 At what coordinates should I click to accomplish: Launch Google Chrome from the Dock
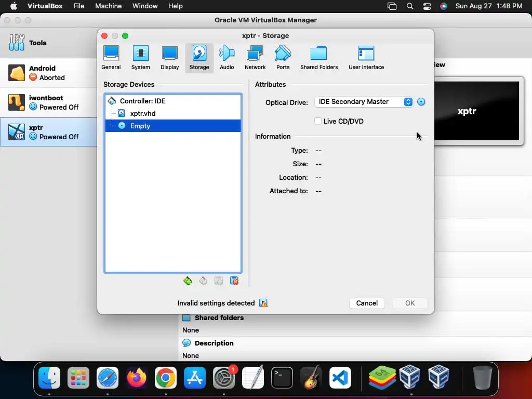pyautogui.click(x=166, y=378)
